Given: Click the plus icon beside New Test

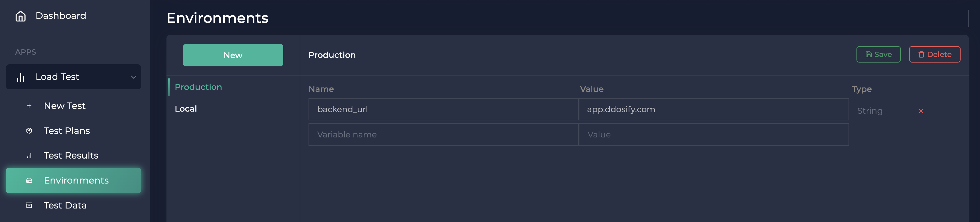Looking at the screenshot, I should pyautogui.click(x=29, y=106).
